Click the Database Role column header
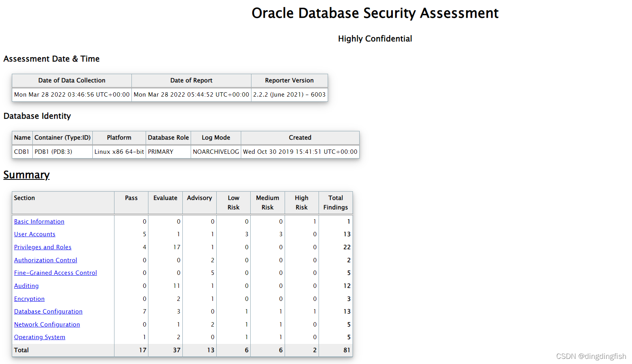 coord(169,138)
